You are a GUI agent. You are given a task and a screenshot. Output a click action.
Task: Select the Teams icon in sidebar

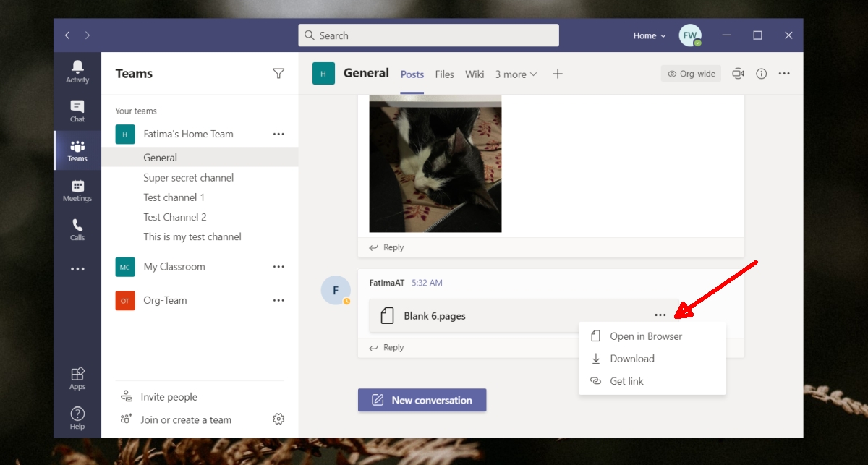click(77, 150)
